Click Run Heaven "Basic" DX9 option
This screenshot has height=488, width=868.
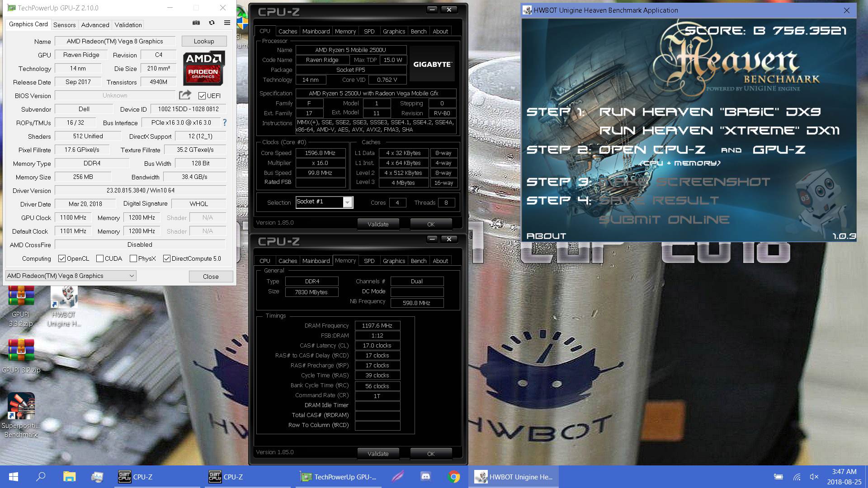(710, 112)
